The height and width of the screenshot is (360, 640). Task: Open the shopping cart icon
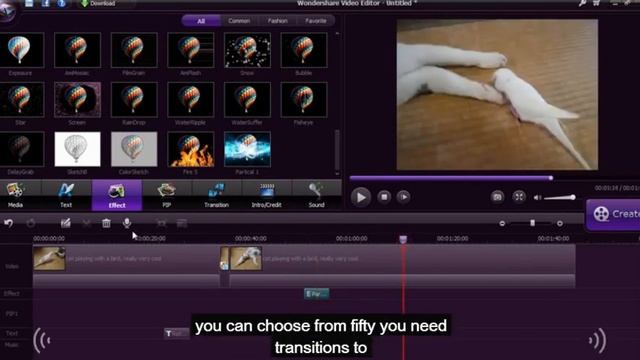click(597, 3)
